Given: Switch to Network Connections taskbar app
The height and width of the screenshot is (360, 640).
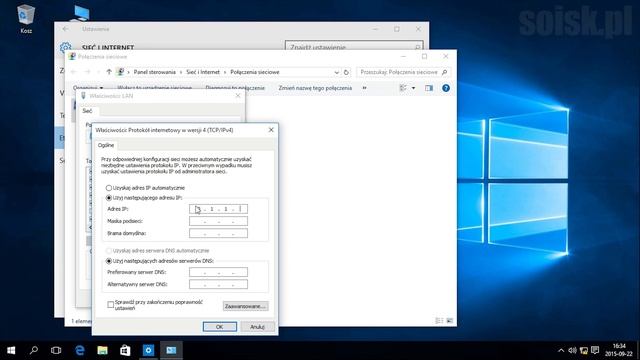Looking at the screenshot, I should click(171, 350).
